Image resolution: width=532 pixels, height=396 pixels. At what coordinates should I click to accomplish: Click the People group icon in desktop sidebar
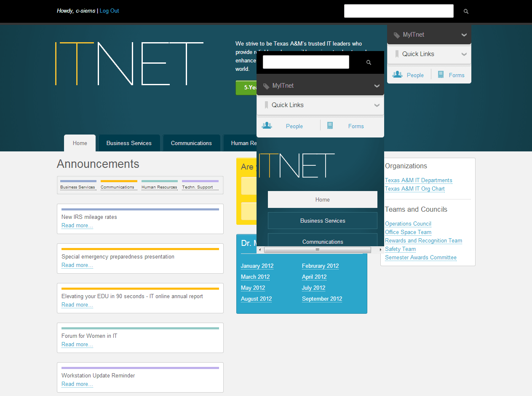(x=397, y=75)
